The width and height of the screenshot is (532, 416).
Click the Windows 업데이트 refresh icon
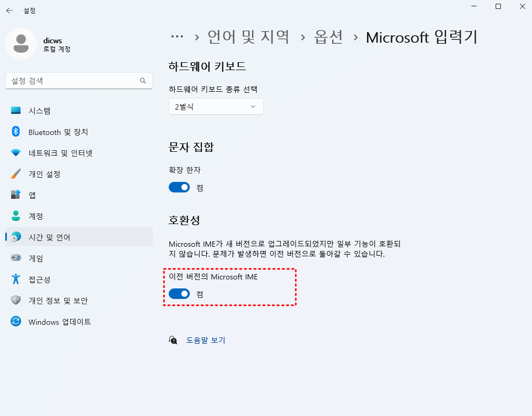[16, 321]
